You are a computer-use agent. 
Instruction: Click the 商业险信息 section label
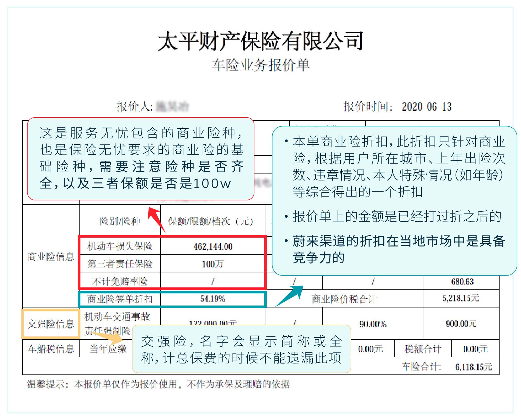click(x=51, y=256)
